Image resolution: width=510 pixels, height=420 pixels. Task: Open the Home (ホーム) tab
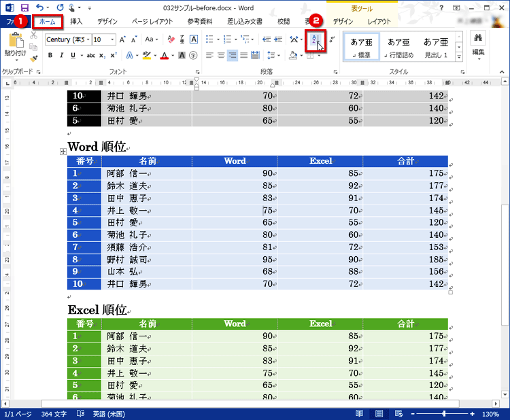pos(48,22)
